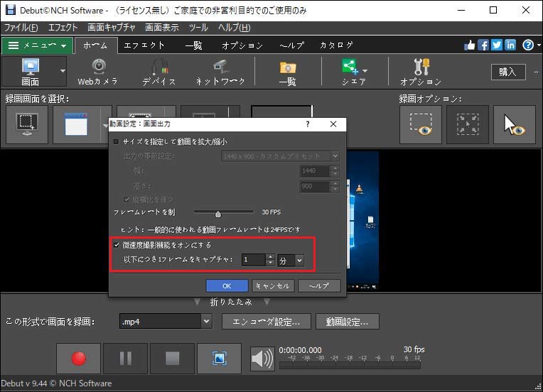Click the blue help question mark icon

[528, 45]
